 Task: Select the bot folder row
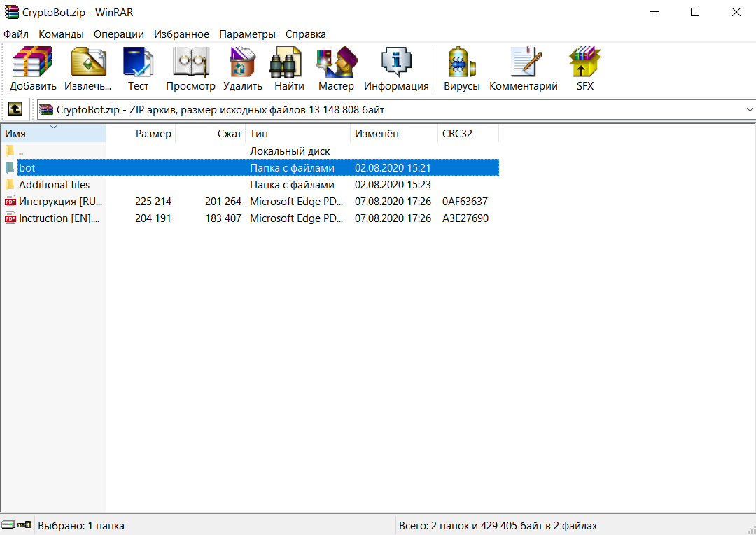point(258,168)
